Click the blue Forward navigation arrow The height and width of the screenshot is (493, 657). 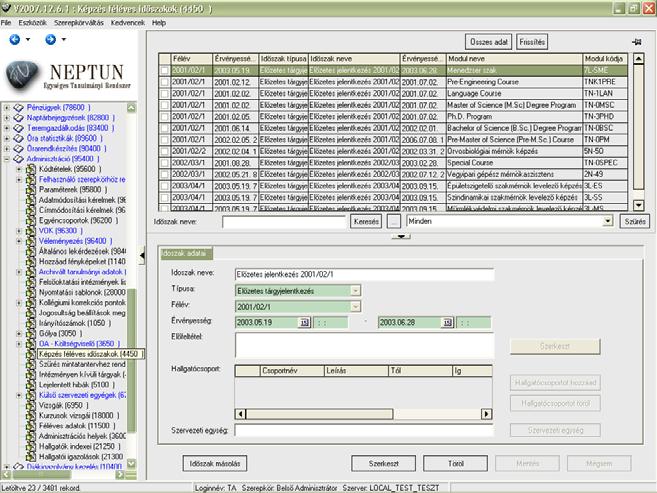point(51,40)
